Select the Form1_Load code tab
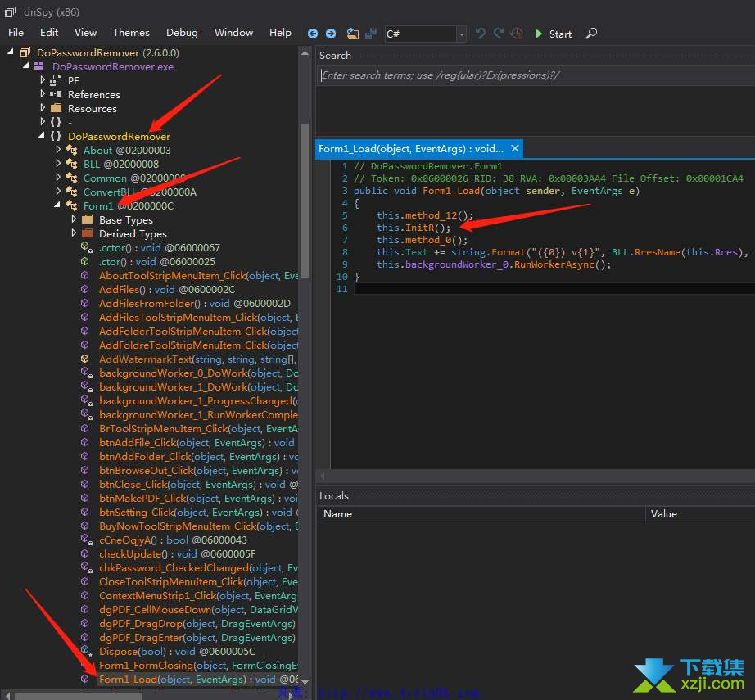The height and width of the screenshot is (700, 755). 411,149
